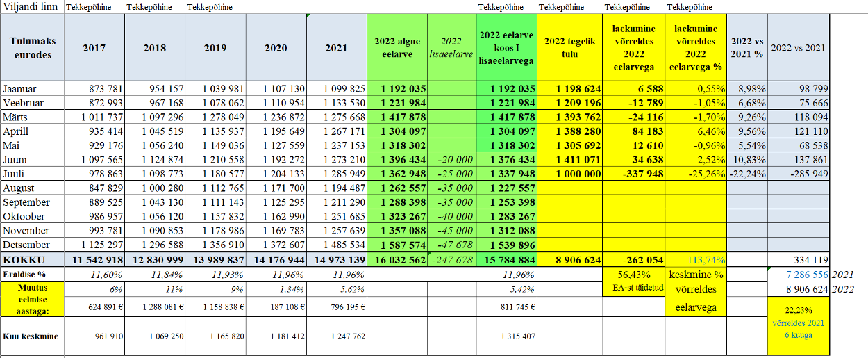
Task: Click the 'Jaanuar' row label
Action: coord(33,89)
